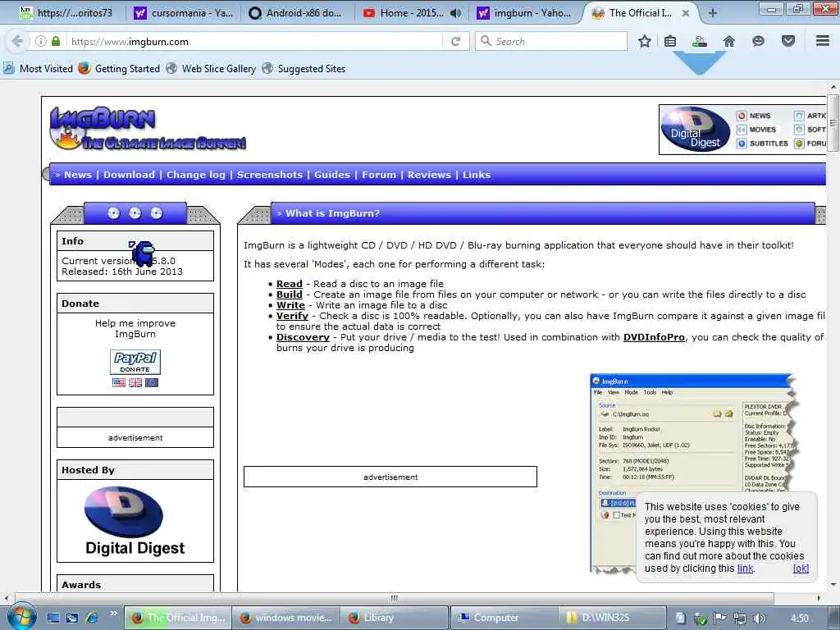Screen dimensions: 840x630
Task: Accept cookies with the [ok] link
Action: [801, 568]
